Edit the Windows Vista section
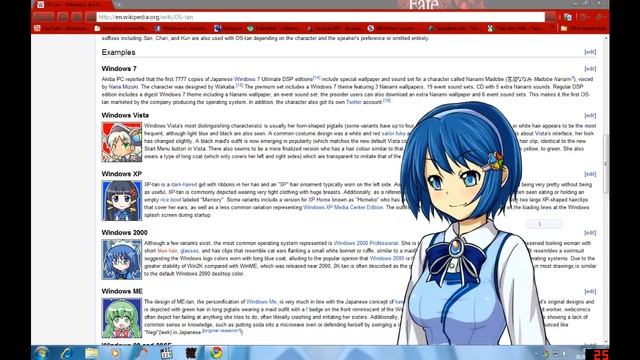The height and width of the screenshot is (360, 640). (x=590, y=116)
